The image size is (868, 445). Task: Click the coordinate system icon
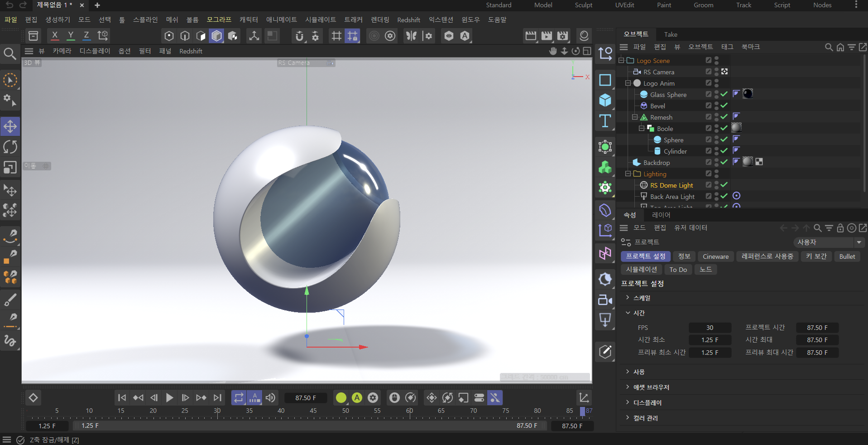[103, 36]
